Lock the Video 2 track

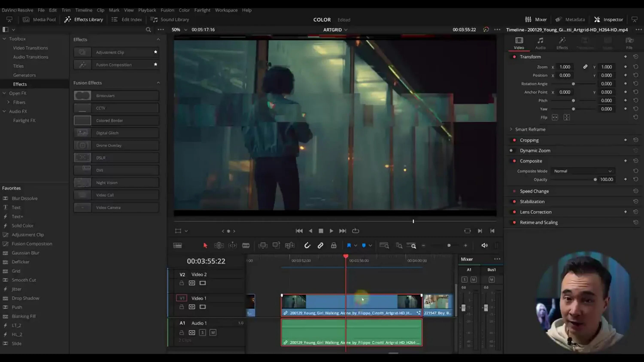181,283
